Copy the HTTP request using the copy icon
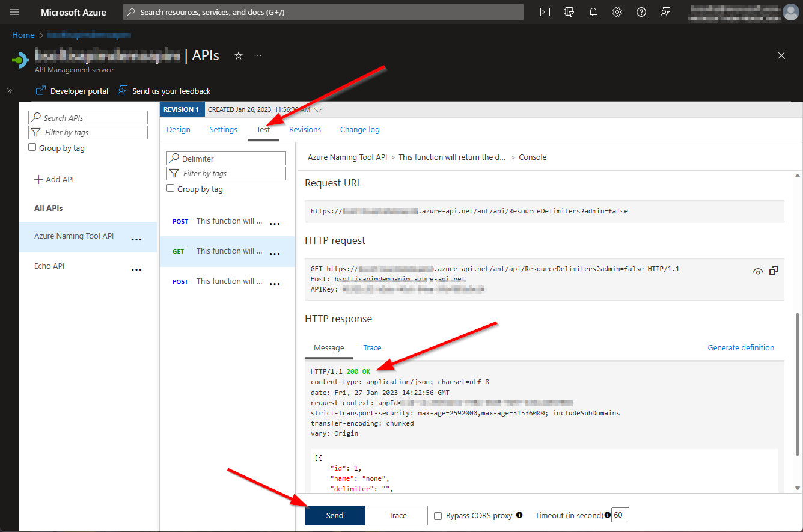Viewport: 803px width, 532px height. (x=774, y=271)
